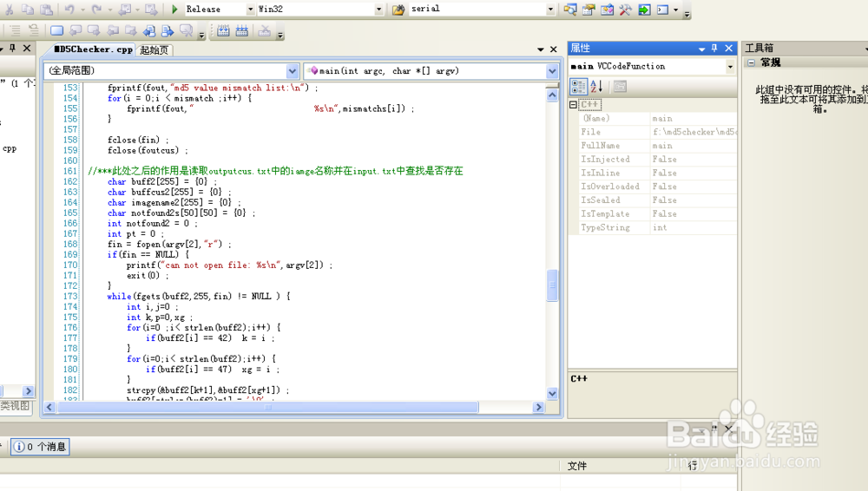
Task: Open the Release configuration dropdown
Action: (x=250, y=10)
